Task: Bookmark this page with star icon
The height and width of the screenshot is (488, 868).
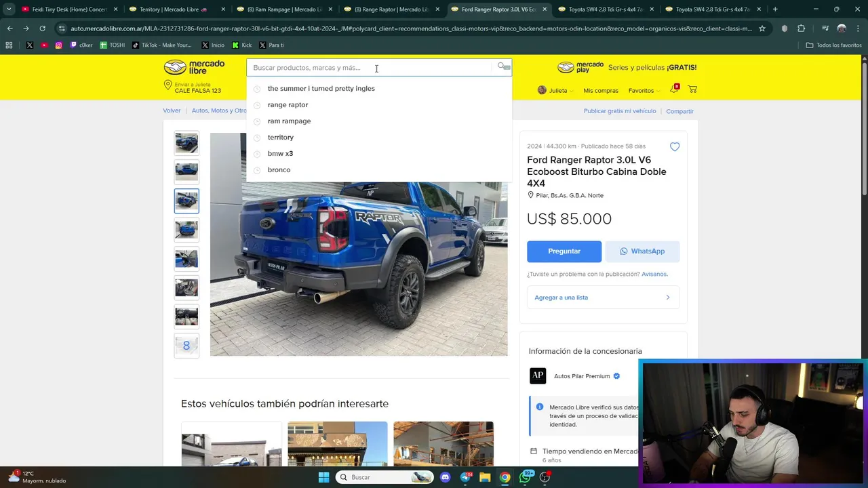Action: (x=762, y=28)
